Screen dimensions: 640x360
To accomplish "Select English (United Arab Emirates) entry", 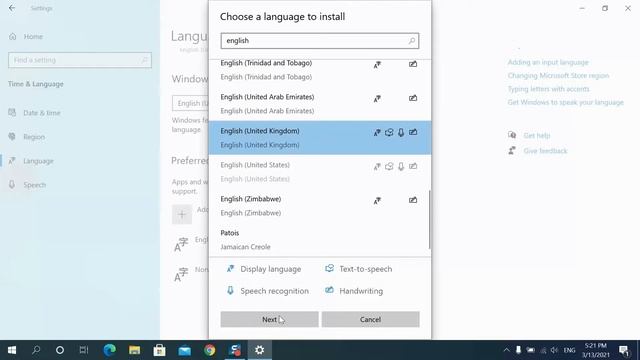I will [320, 104].
